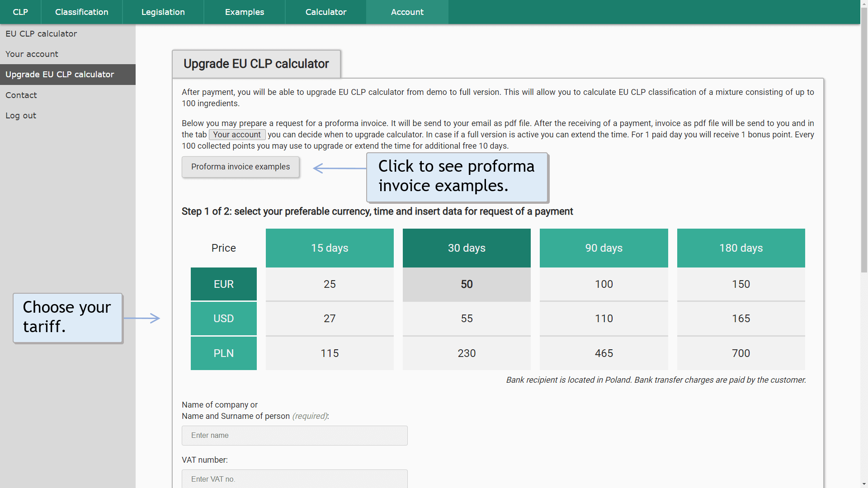Viewport: 868px width, 488px height.
Task: Enter name in company name field
Action: pyautogui.click(x=294, y=435)
